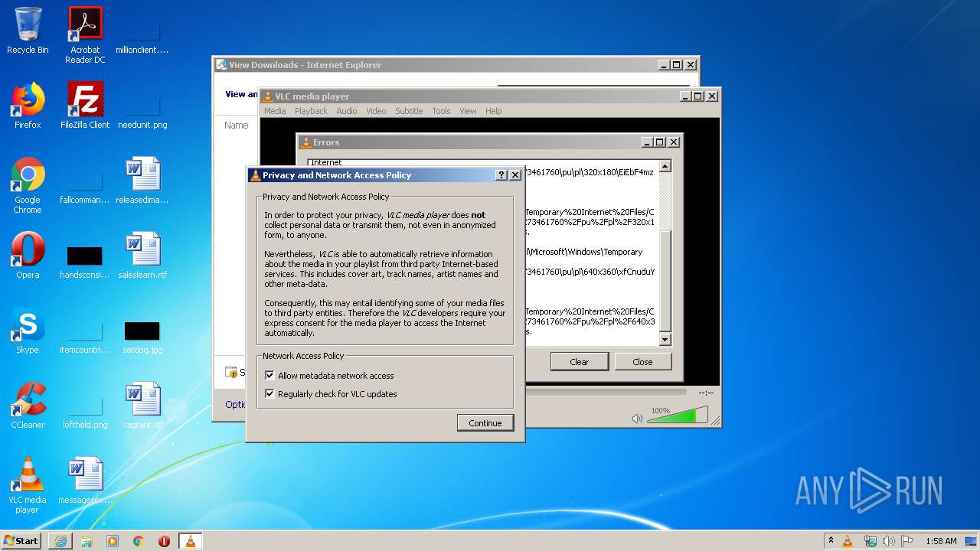Click the clock showing 1:58 AM

[941, 541]
